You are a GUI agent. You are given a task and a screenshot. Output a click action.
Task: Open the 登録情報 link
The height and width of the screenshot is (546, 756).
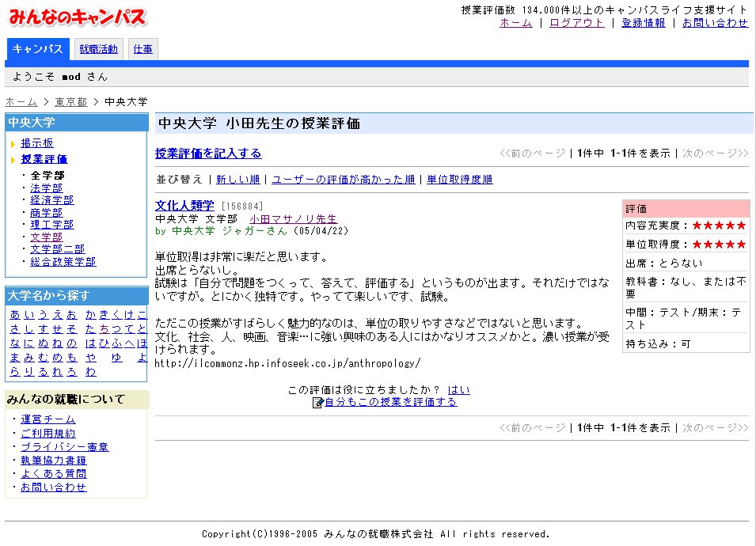(x=643, y=23)
